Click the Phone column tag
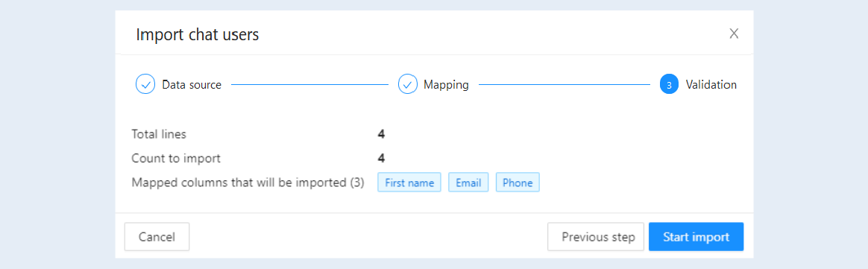The height and width of the screenshot is (269, 868). pyautogui.click(x=518, y=183)
